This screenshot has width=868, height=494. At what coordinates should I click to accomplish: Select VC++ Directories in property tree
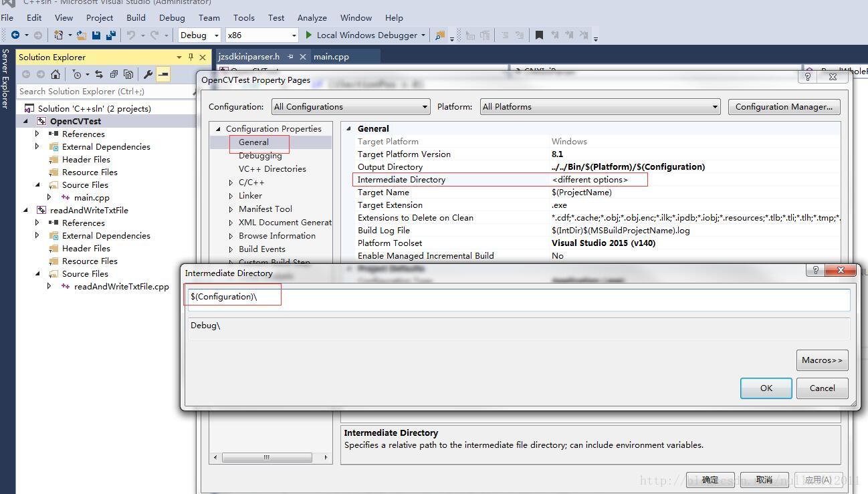[272, 169]
